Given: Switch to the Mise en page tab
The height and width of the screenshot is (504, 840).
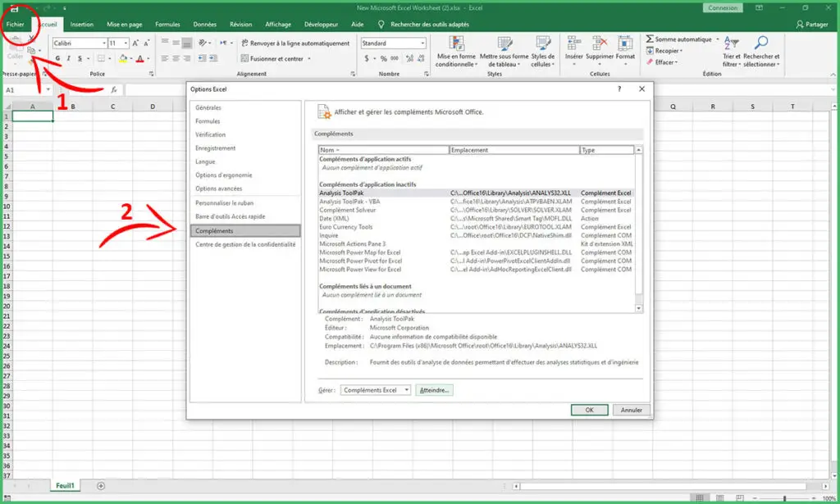Looking at the screenshot, I should [x=125, y=24].
